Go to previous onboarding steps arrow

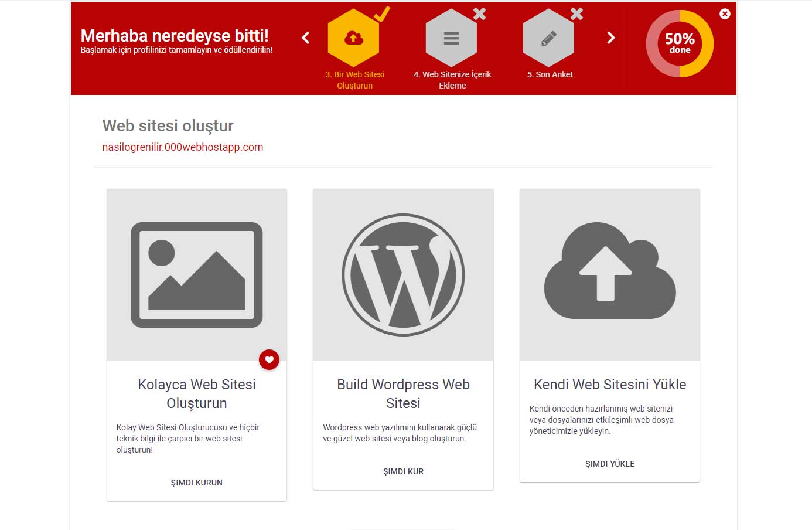click(x=305, y=38)
